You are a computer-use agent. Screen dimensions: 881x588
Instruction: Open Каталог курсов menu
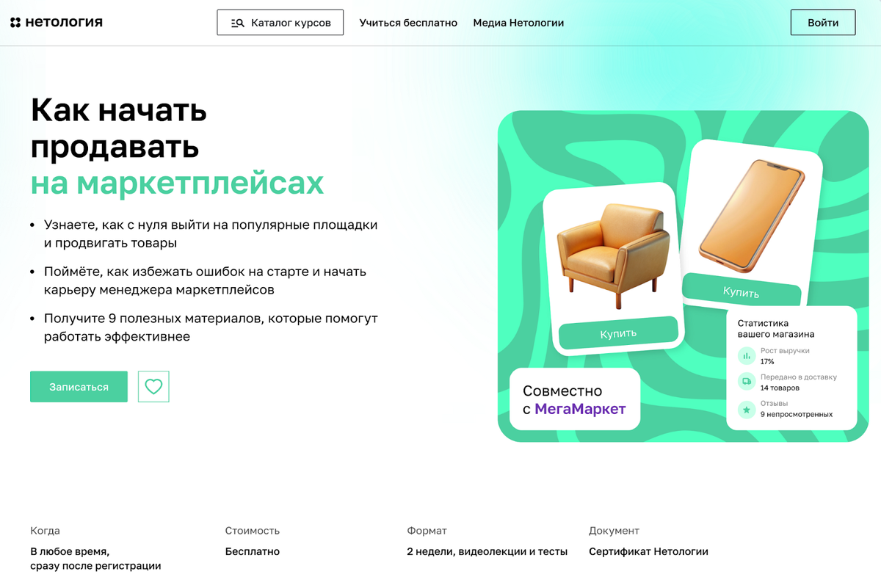point(280,23)
